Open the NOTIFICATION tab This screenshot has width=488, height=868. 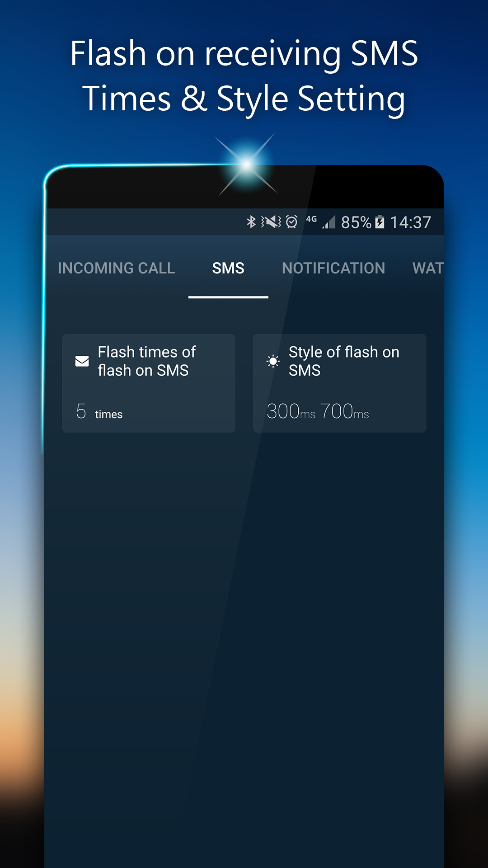(333, 268)
